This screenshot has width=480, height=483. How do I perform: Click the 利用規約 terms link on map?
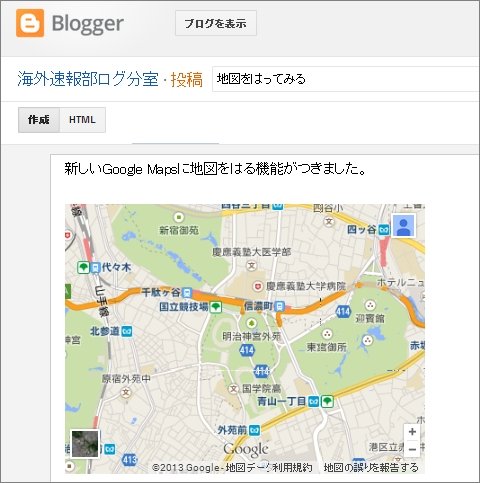click(x=293, y=468)
